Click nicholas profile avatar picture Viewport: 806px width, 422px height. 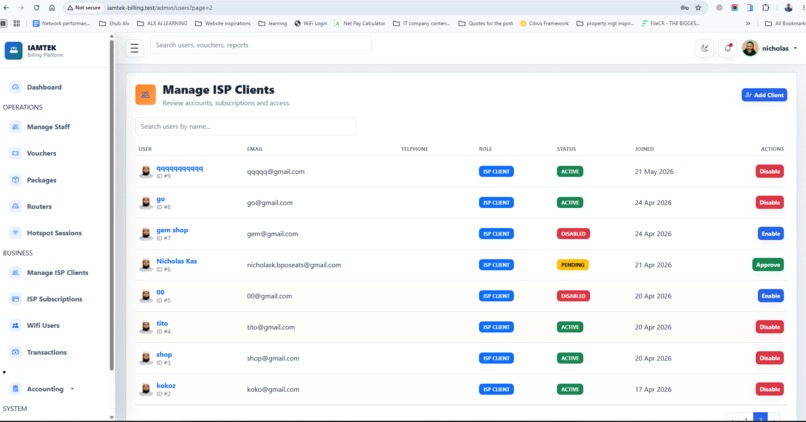point(750,48)
